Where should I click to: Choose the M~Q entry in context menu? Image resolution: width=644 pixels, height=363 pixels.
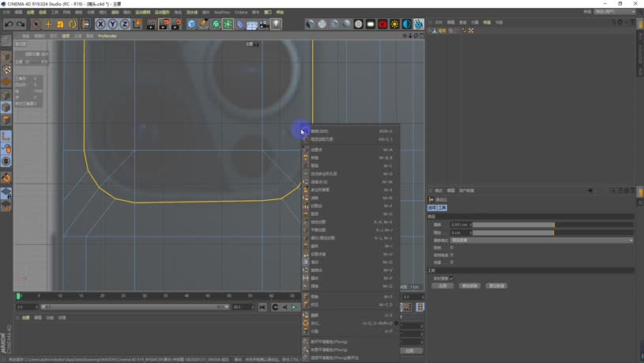(350, 286)
